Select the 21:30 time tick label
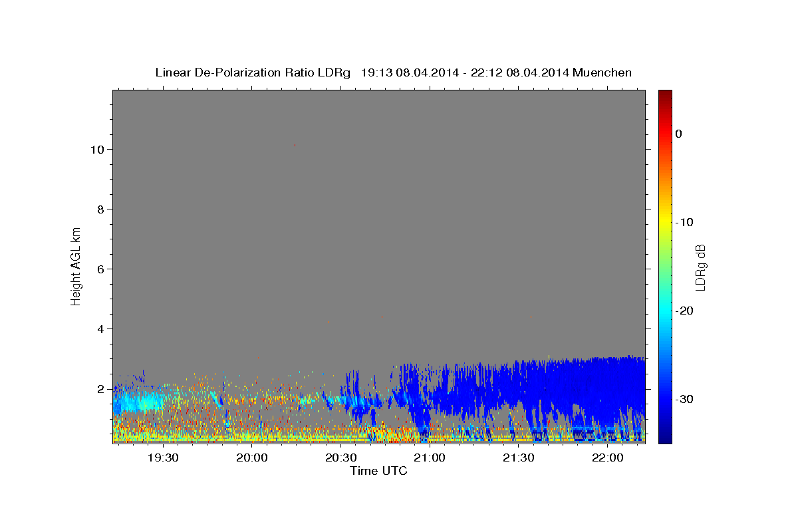This screenshot has width=798, height=532. [x=519, y=458]
